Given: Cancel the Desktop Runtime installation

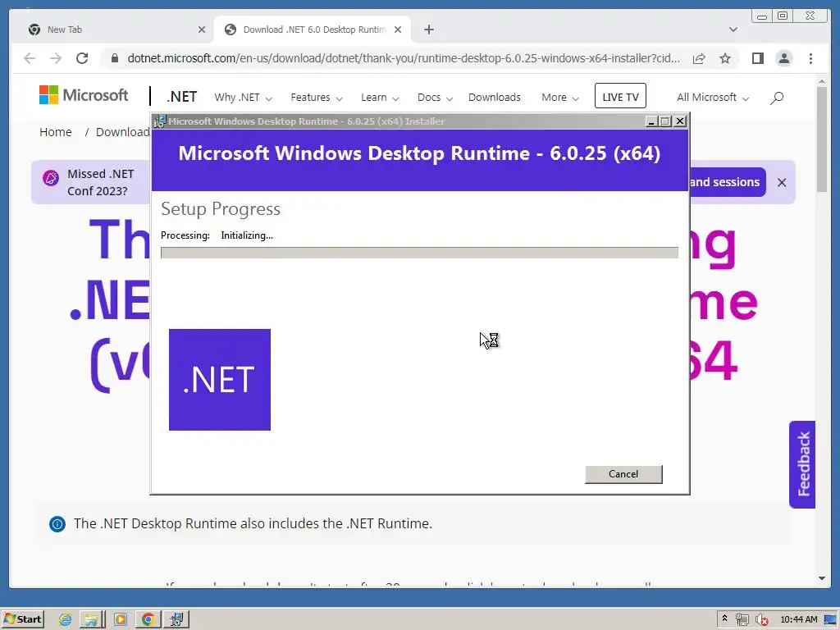Looking at the screenshot, I should 623,474.
